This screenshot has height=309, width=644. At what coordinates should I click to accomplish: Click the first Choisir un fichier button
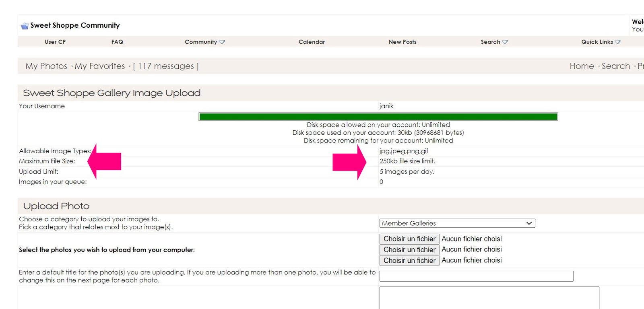click(x=409, y=239)
